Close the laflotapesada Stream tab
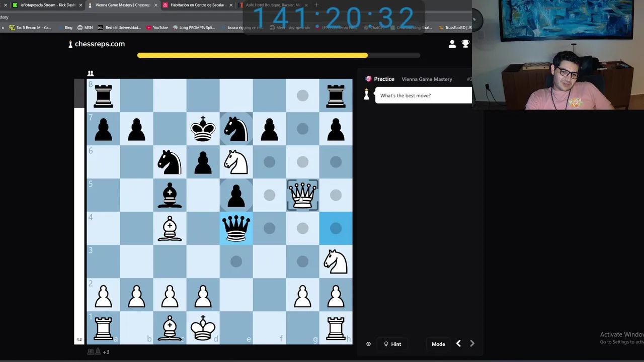Screen dimensions: 644x362 click(80, 5)
